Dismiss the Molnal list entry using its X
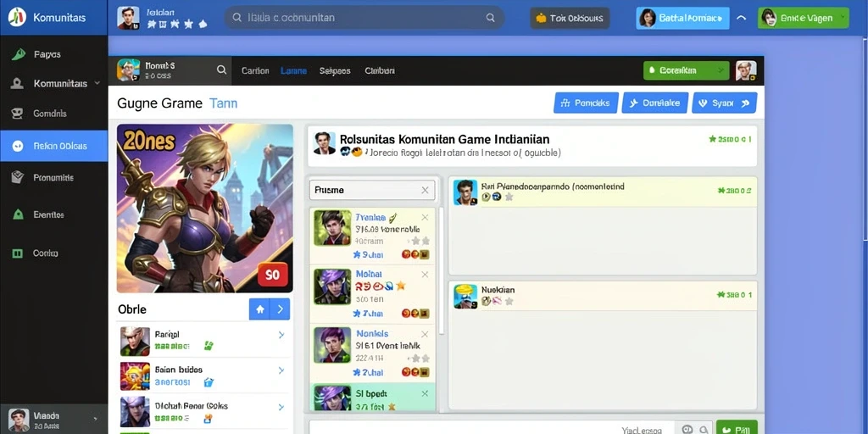 (x=425, y=274)
